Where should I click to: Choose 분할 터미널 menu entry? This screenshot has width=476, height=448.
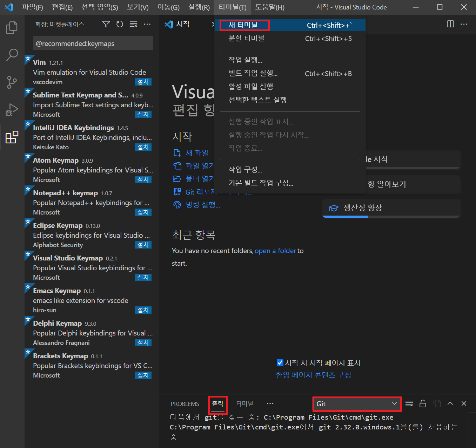290,38
